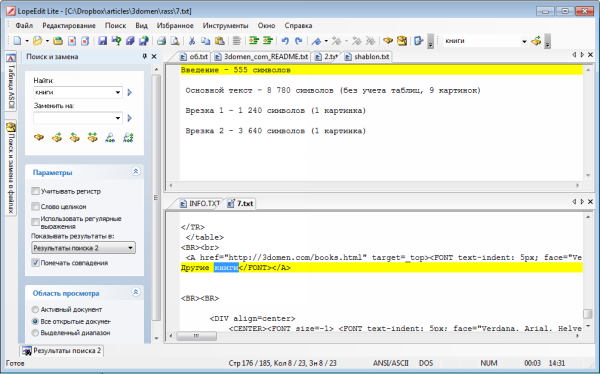Close the Поиск и замена panel
Image resolution: width=600 pixels, height=374 pixels.
[x=154, y=57]
